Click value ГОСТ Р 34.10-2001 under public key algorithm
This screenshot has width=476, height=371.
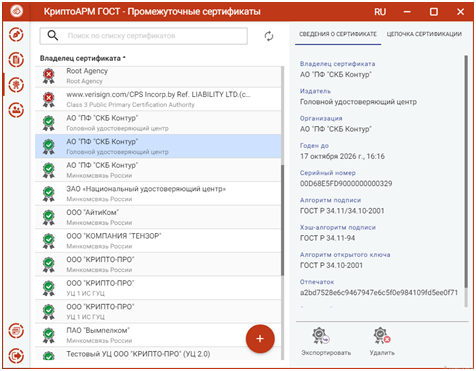(x=331, y=266)
